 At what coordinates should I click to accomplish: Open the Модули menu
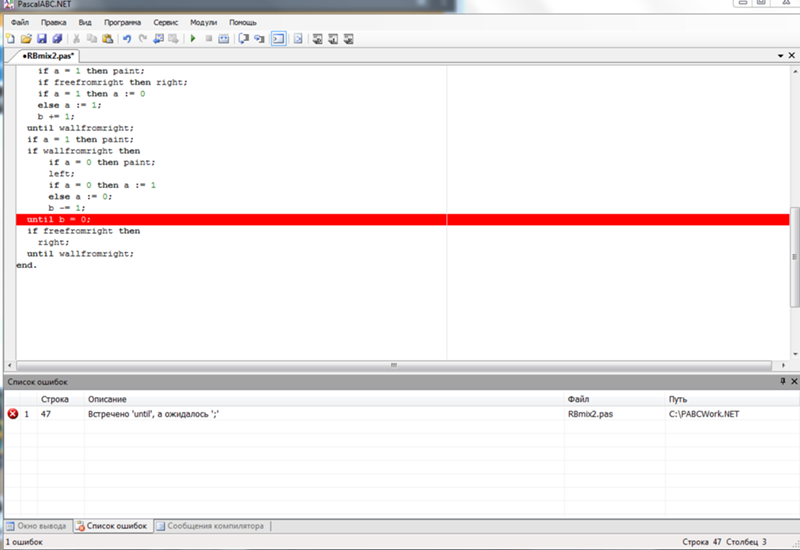click(204, 22)
